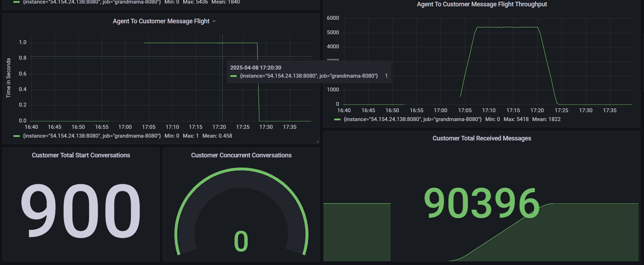The height and width of the screenshot is (265, 644).
Task: Open the Customer Total Start Conversations panel title
Action: click(x=81, y=155)
